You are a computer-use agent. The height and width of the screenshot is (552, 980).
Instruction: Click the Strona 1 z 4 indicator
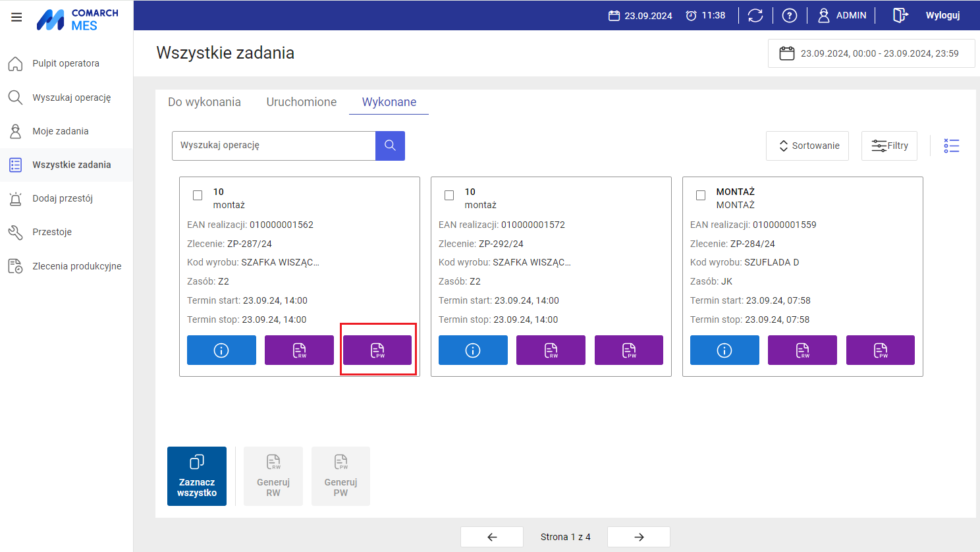tap(565, 537)
